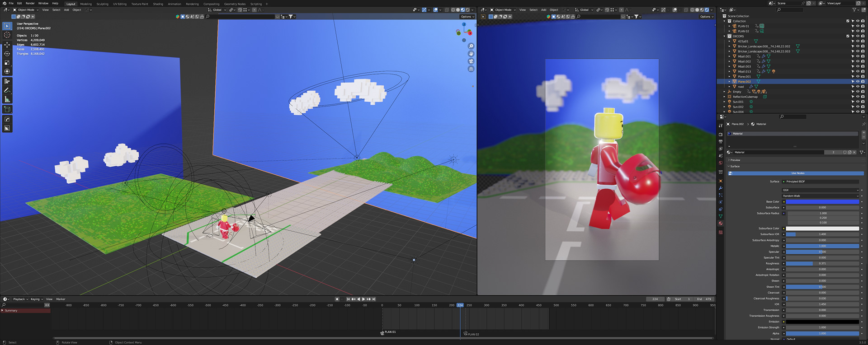Pick the Measure tool
The height and width of the screenshot is (345, 868).
click(x=7, y=99)
